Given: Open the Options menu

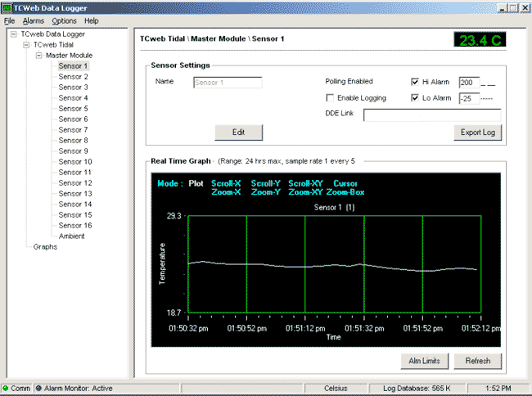Looking at the screenshot, I should tap(64, 21).
